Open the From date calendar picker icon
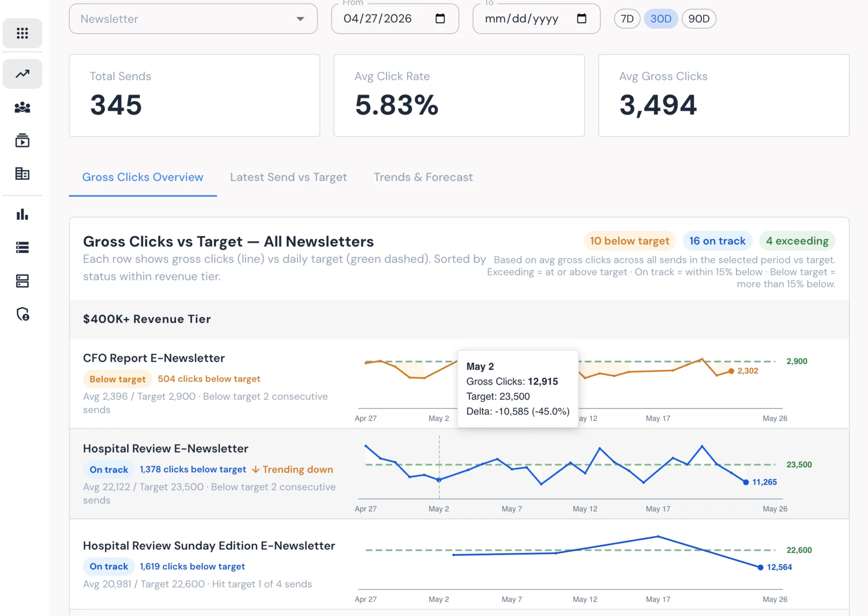 click(x=440, y=19)
